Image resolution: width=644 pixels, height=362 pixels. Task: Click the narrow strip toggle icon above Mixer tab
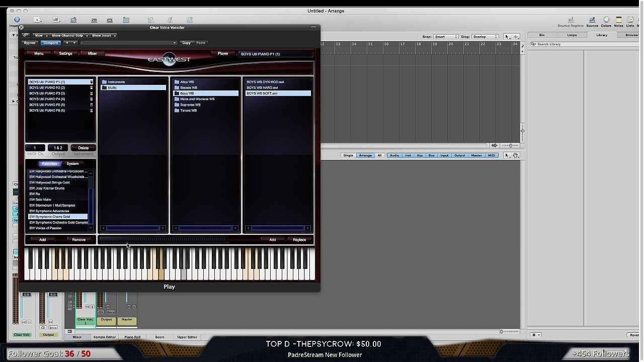coord(70,331)
